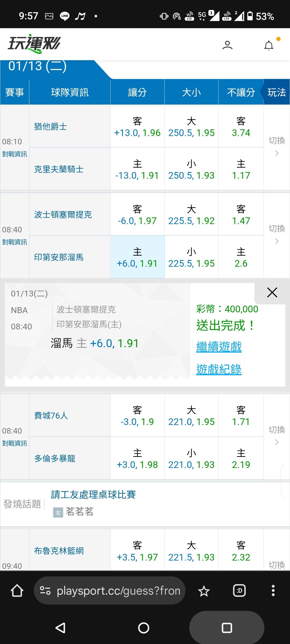The height and width of the screenshot is (644, 290).
Task: Open the browser three-dot menu
Action: click(x=273, y=591)
